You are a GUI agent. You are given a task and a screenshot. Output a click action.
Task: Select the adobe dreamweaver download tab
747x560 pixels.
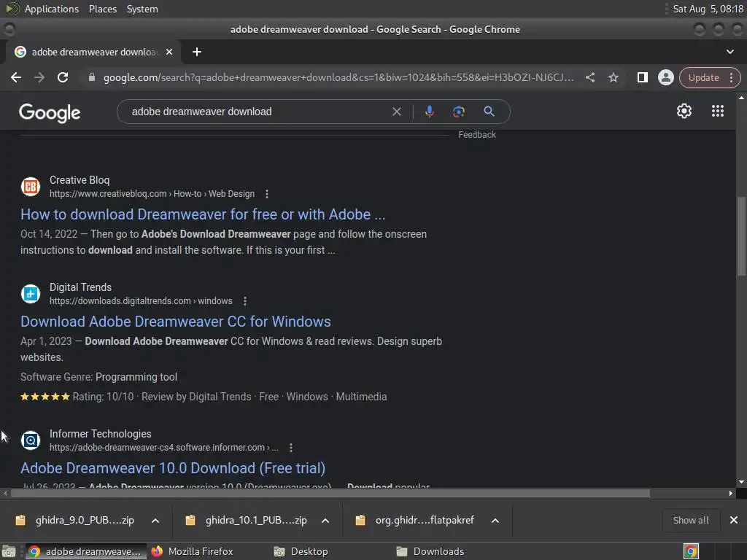(93, 52)
